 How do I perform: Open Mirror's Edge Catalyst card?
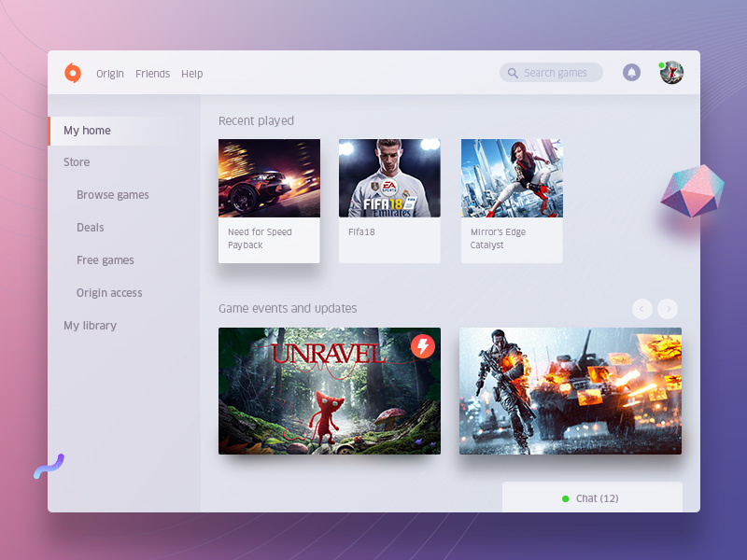(512, 201)
